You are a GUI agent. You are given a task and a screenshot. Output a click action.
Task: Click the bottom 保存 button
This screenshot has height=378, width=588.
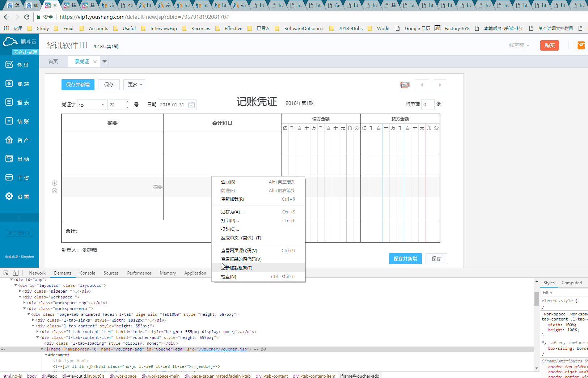[x=436, y=259]
